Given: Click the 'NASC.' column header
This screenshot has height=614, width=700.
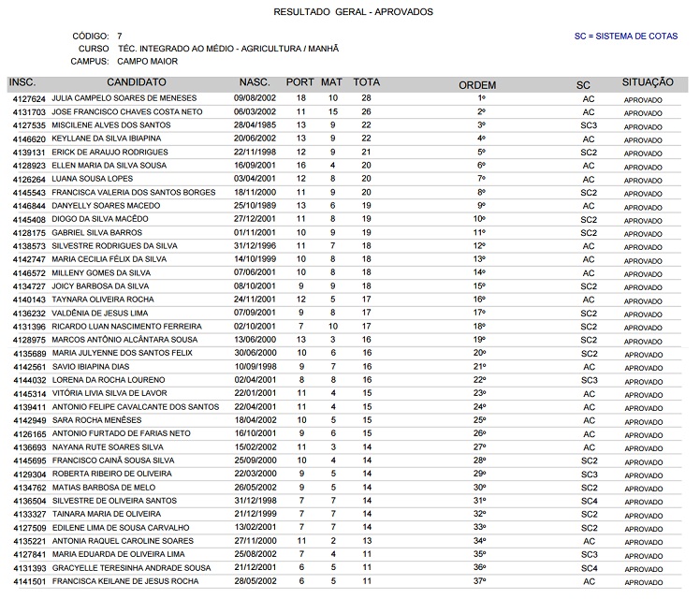Looking at the screenshot, I should pyautogui.click(x=255, y=82).
